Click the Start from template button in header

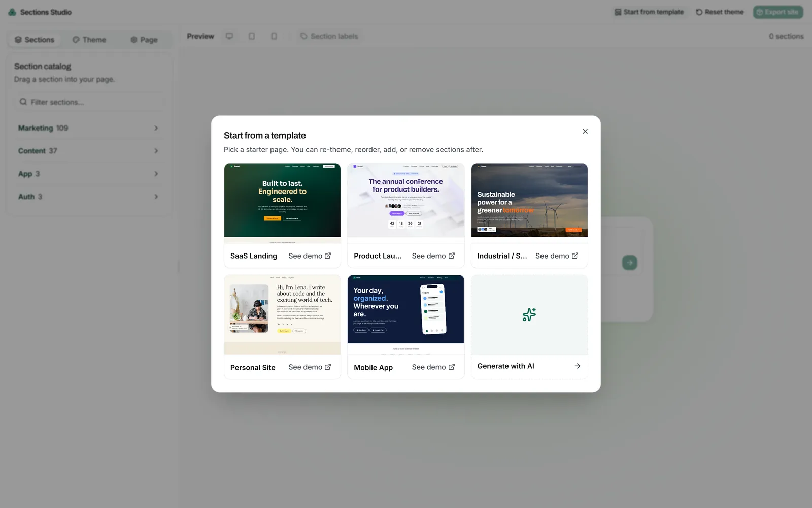[x=649, y=12]
